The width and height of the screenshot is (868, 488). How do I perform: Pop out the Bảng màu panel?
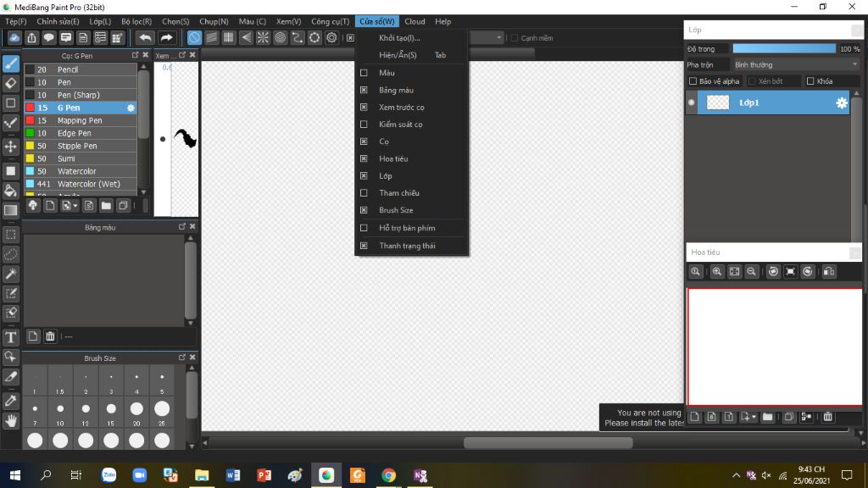182,226
